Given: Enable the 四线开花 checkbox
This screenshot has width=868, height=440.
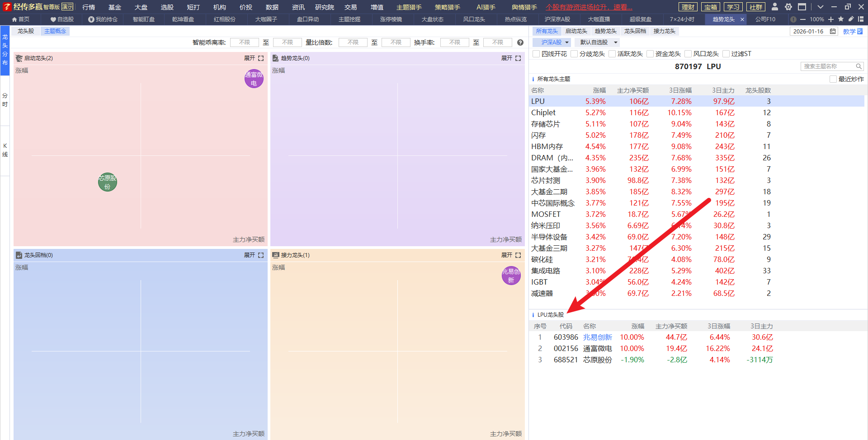Looking at the screenshot, I should pos(536,54).
